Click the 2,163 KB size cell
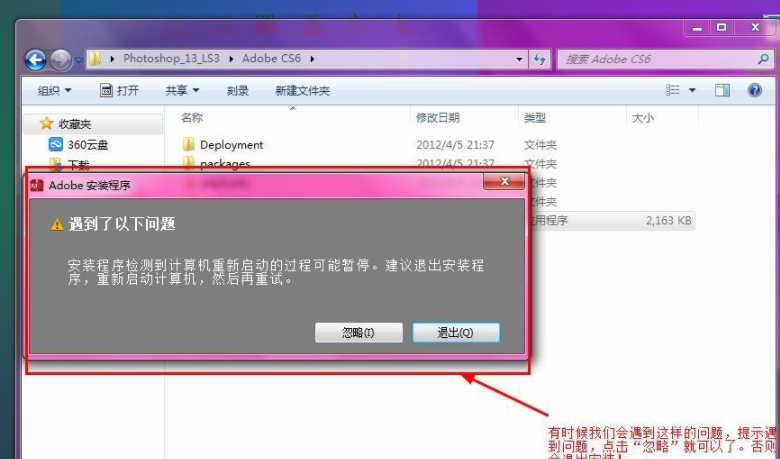The image size is (780, 459). tap(668, 220)
